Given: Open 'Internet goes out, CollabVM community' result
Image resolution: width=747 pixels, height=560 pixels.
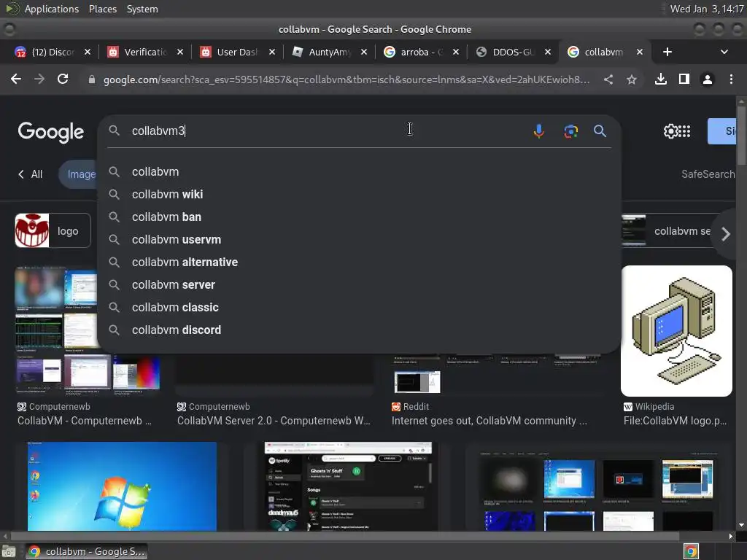Looking at the screenshot, I should 489,421.
